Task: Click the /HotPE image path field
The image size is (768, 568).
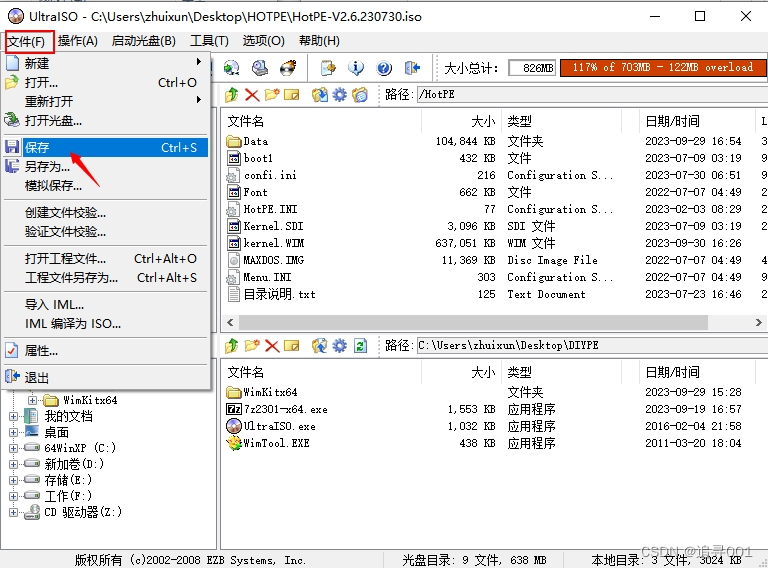Action: [592, 95]
